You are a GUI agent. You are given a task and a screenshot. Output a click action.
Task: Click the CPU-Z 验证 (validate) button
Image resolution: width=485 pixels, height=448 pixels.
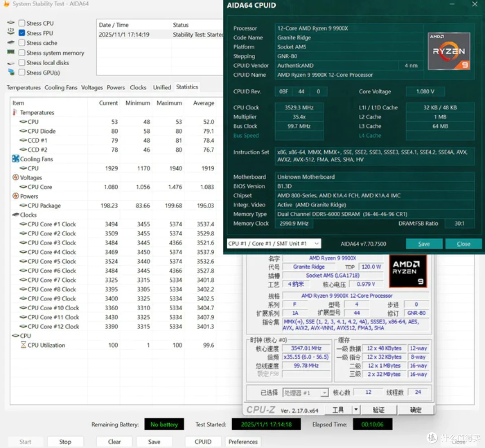pos(379,410)
